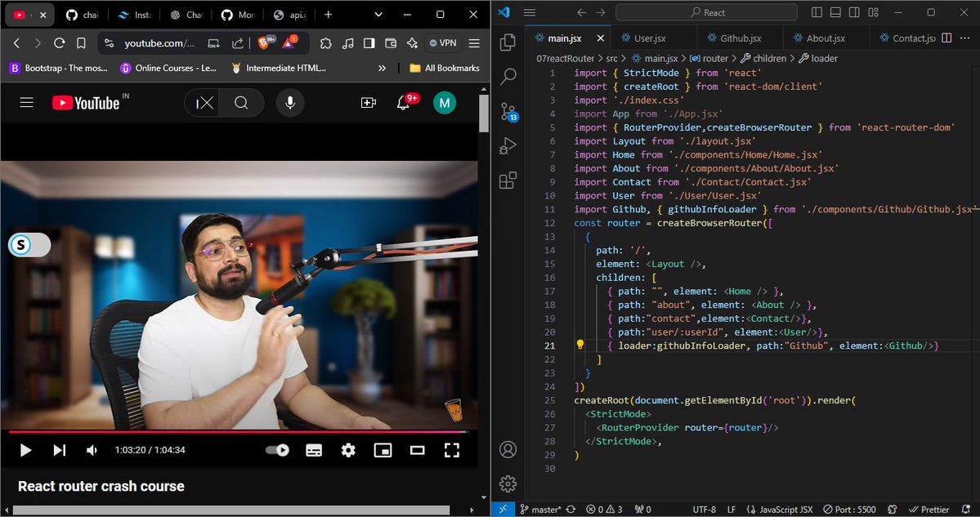Open YouTube notifications bell
Image resolution: width=980 pixels, height=517 pixels.
[x=404, y=103]
